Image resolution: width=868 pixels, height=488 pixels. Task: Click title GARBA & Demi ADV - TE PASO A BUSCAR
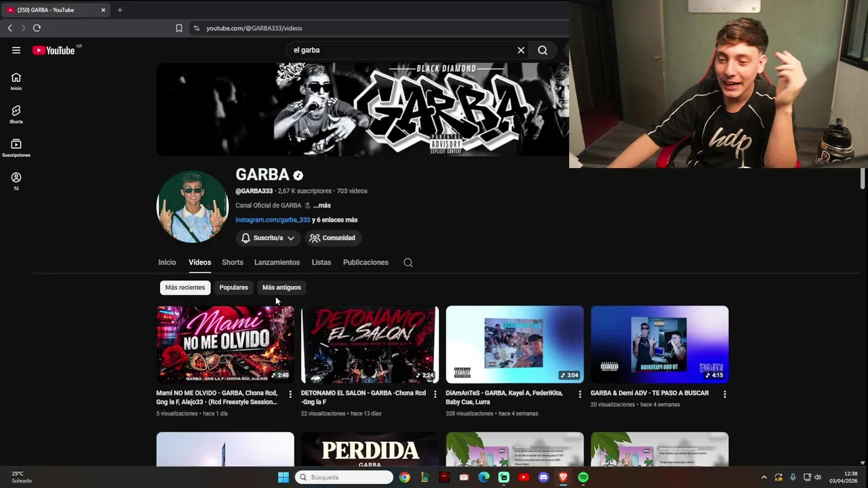coord(650,393)
